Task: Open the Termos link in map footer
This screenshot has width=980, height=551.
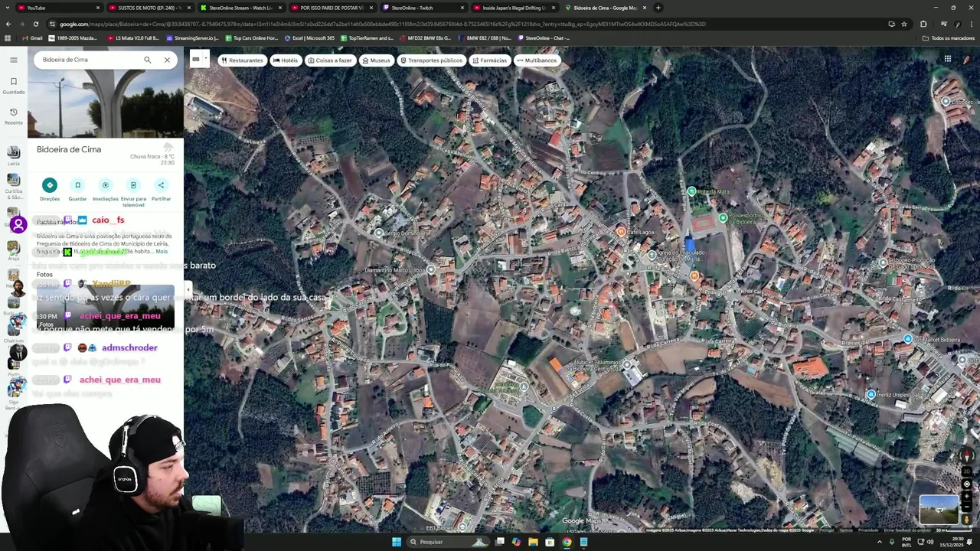Action: 846,530
